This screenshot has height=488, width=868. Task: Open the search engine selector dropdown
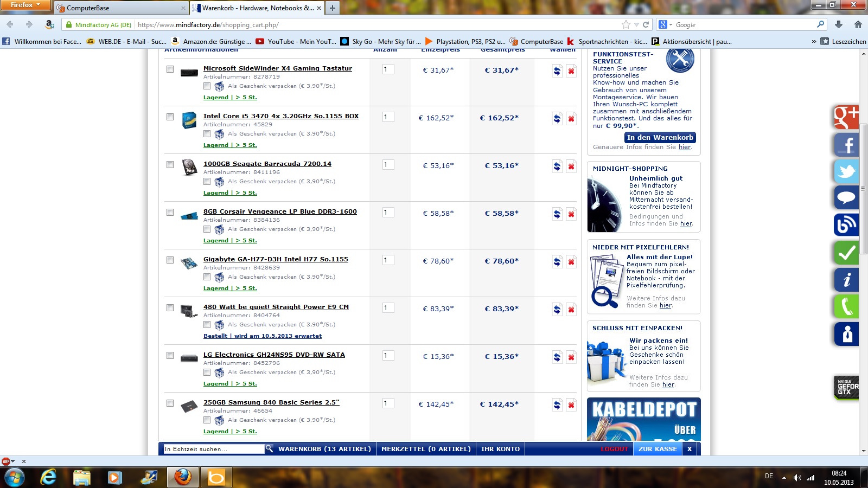(x=666, y=24)
